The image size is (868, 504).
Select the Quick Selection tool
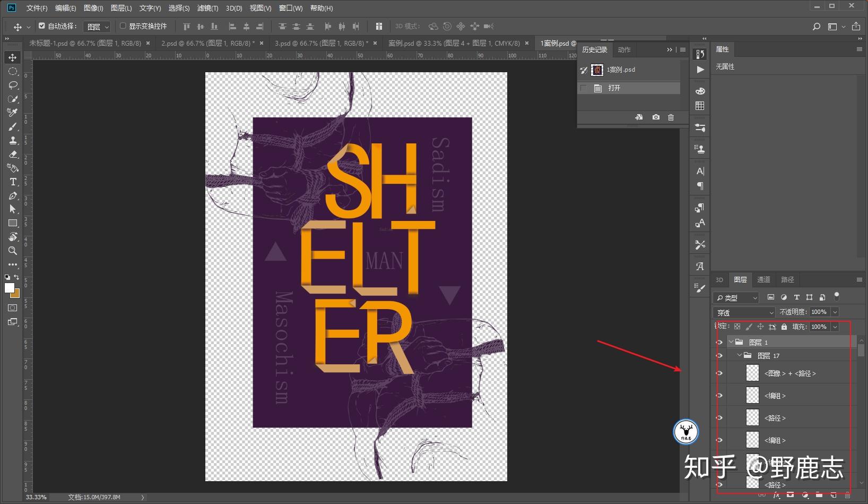pos(13,99)
